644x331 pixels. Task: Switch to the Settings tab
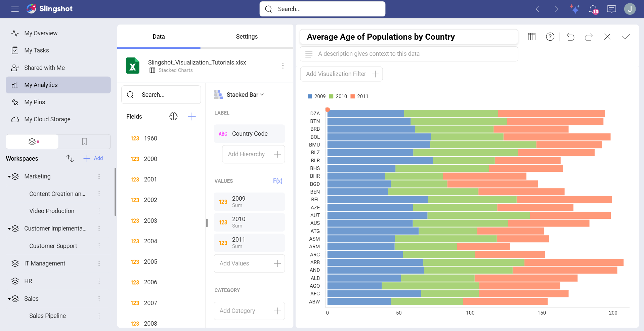pyautogui.click(x=247, y=37)
